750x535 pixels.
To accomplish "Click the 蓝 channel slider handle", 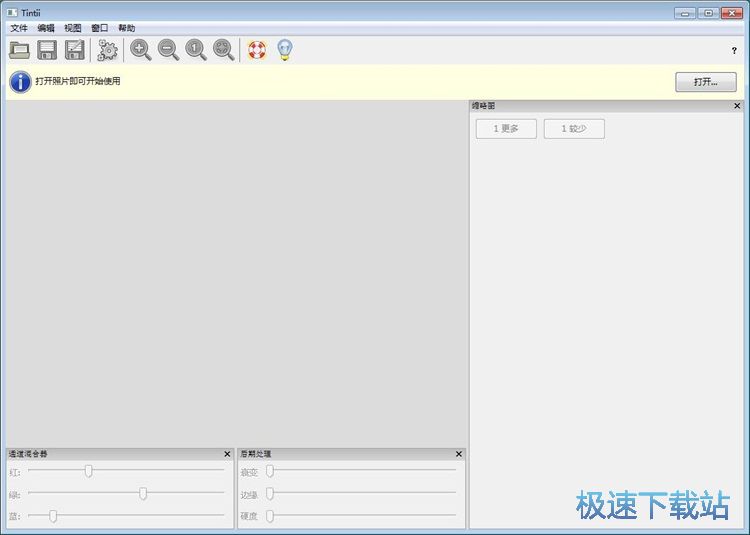I will coord(53,516).
